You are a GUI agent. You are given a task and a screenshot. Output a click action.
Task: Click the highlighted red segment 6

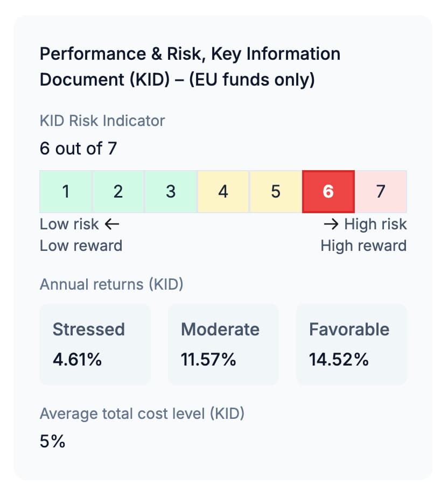click(x=328, y=191)
